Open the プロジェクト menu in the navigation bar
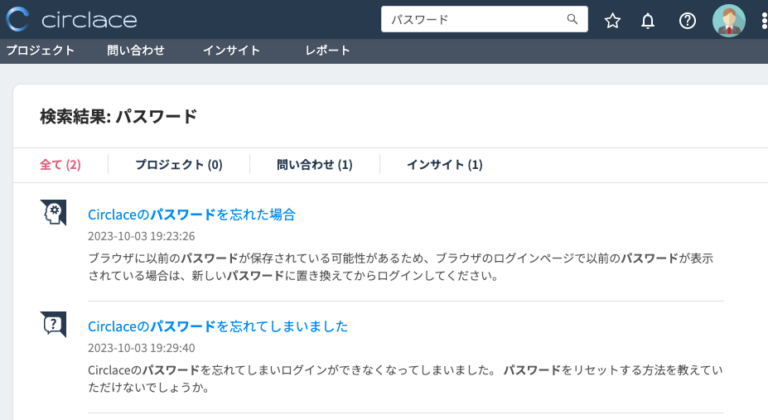The image size is (768, 420). point(41,51)
